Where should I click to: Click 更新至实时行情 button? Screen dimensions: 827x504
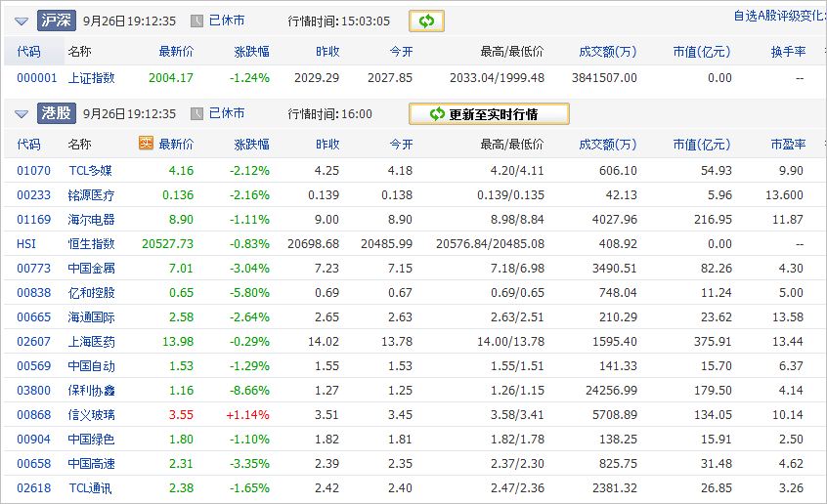[489, 114]
